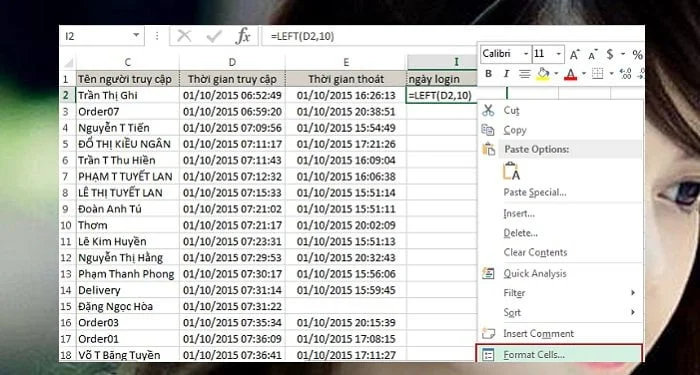Center-align text using mini toolbar
The image size is (700, 375).
coord(525,74)
